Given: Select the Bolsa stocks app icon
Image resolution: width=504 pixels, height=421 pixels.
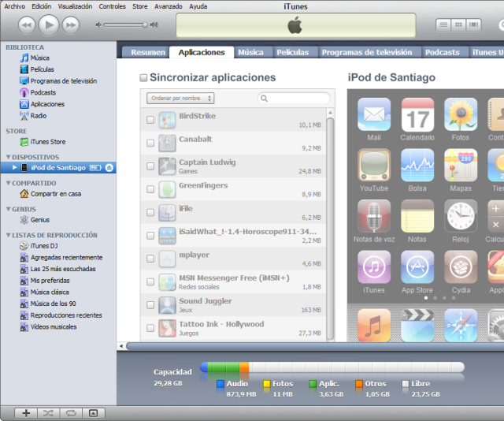Looking at the screenshot, I should [417, 165].
